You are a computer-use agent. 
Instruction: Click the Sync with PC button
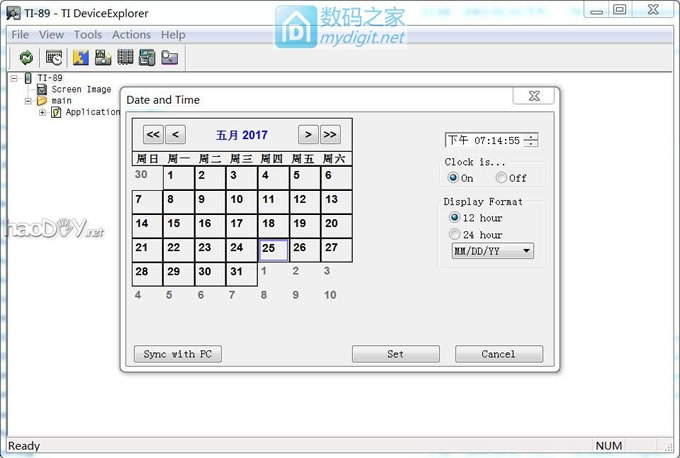pyautogui.click(x=177, y=354)
